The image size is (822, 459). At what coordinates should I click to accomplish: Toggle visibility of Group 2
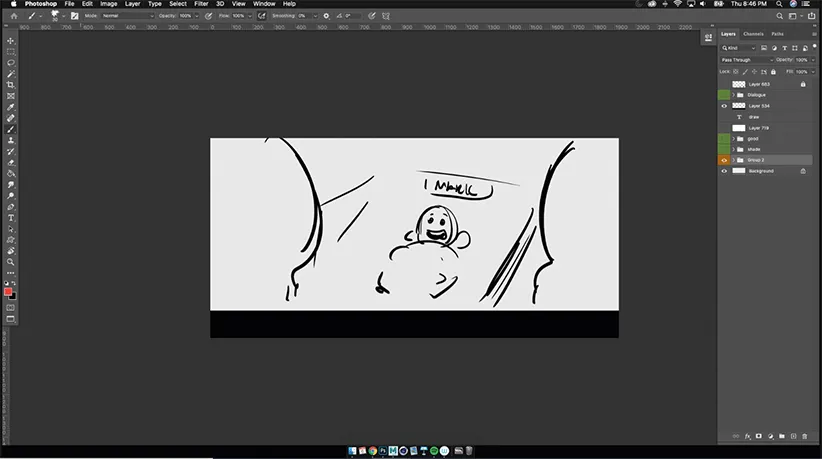coord(724,160)
